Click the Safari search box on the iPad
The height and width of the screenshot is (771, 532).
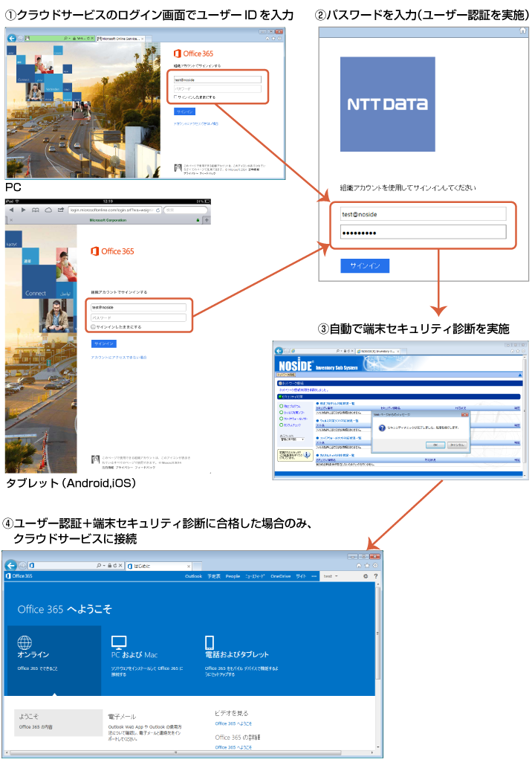186,210
